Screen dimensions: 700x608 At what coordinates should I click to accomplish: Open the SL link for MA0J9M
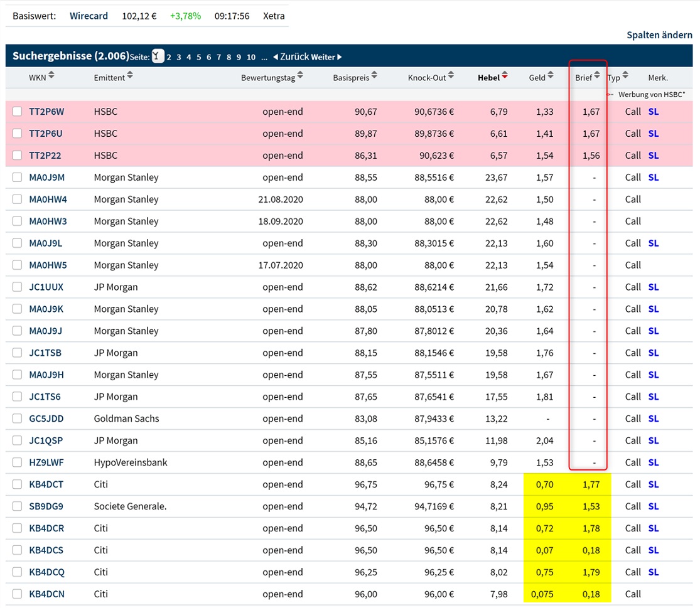pos(653,177)
